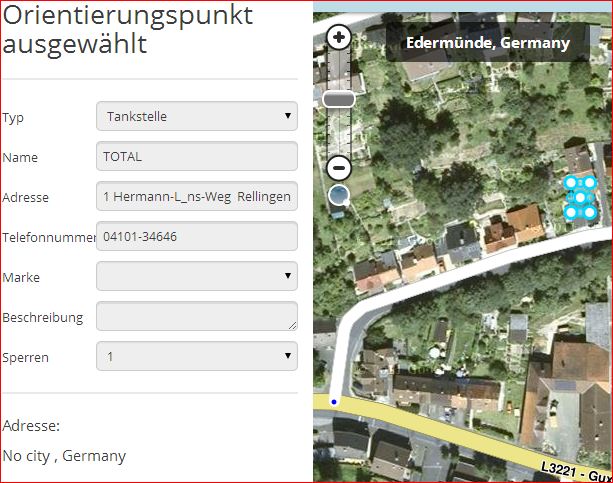The height and width of the screenshot is (483, 613).
Task: Open the Sperren dropdown showing 1
Action: tap(197, 356)
